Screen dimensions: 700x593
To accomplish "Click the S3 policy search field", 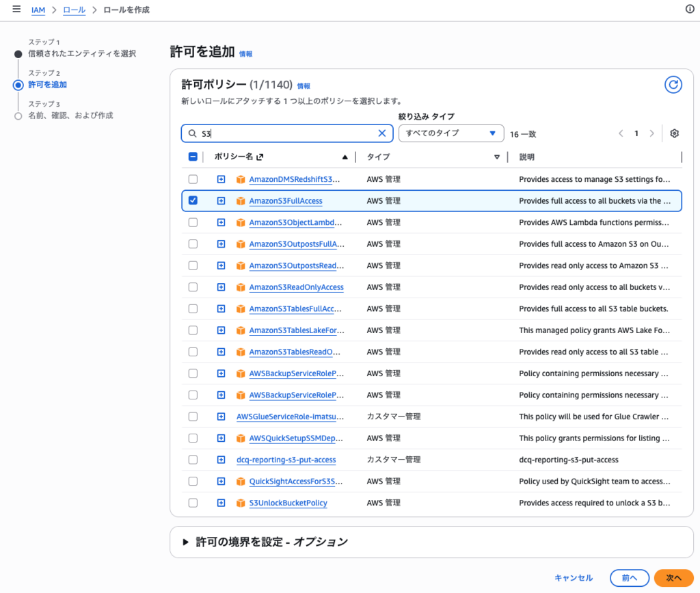I will click(287, 133).
